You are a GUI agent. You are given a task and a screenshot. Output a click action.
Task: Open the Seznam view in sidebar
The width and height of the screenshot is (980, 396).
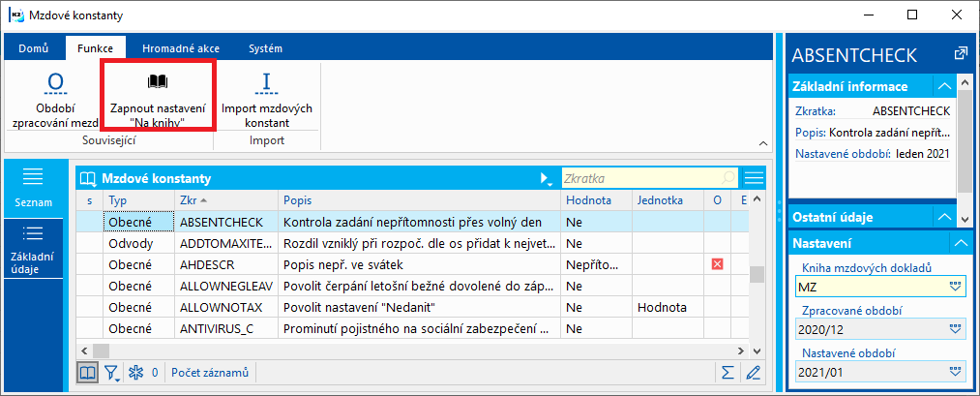click(x=33, y=187)
